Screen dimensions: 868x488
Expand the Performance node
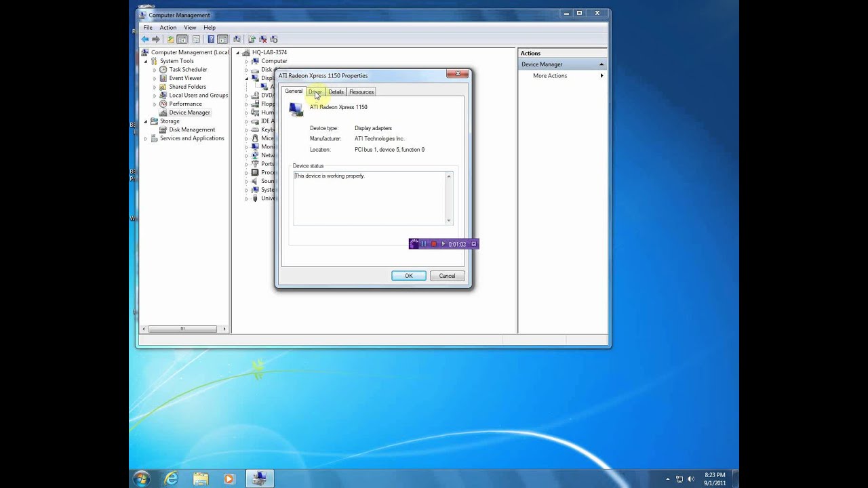pos(155,104)
